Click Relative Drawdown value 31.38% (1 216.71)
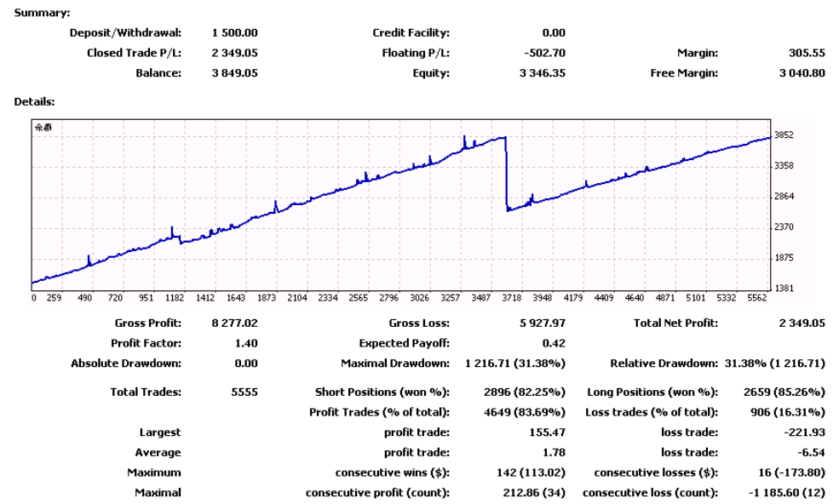Viewport: 839px width, 504px height. coord(775,364)
